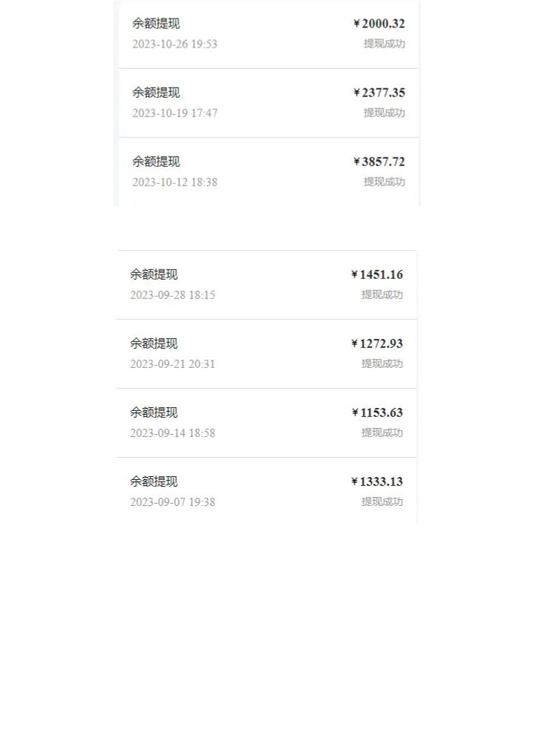Open the entry dated 2023-09-28 18:15
The height and width of the screenshot is (756, 534).
point(267,284)
